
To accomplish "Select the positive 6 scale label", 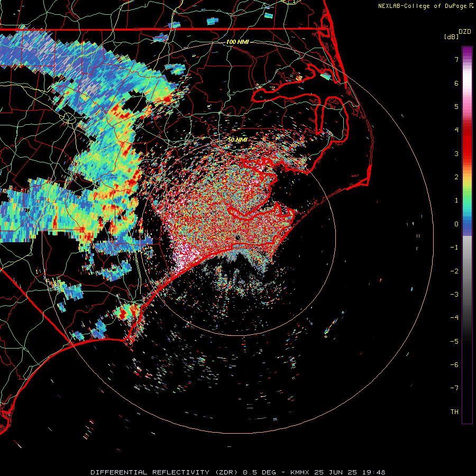I will click(x=456, y=83).
